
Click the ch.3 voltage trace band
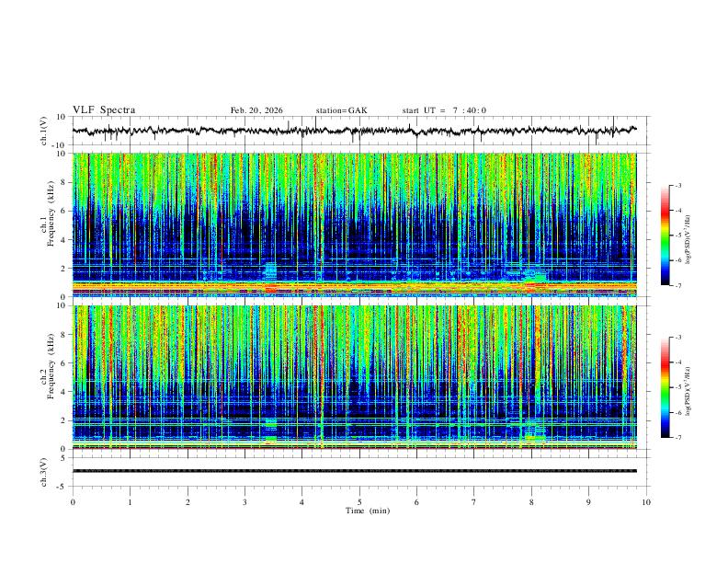click(x=354, y=471)
